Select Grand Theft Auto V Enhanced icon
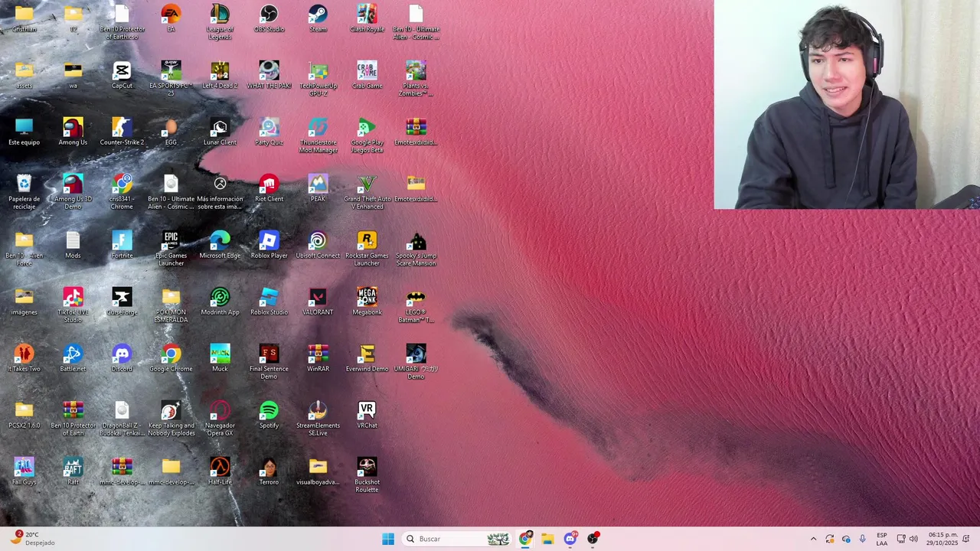 (367, 192)
